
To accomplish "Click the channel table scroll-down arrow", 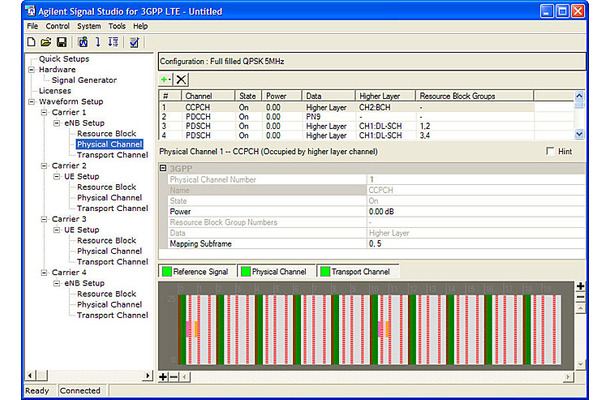I will [x=579, y=135].
